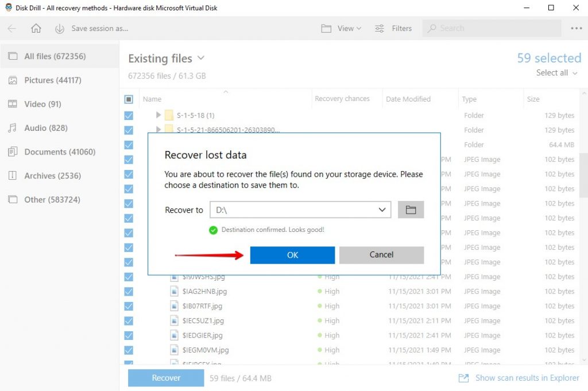Expand the S-1-5-18 (1) folder
The image size is (588, 391).
click(158, 115)
